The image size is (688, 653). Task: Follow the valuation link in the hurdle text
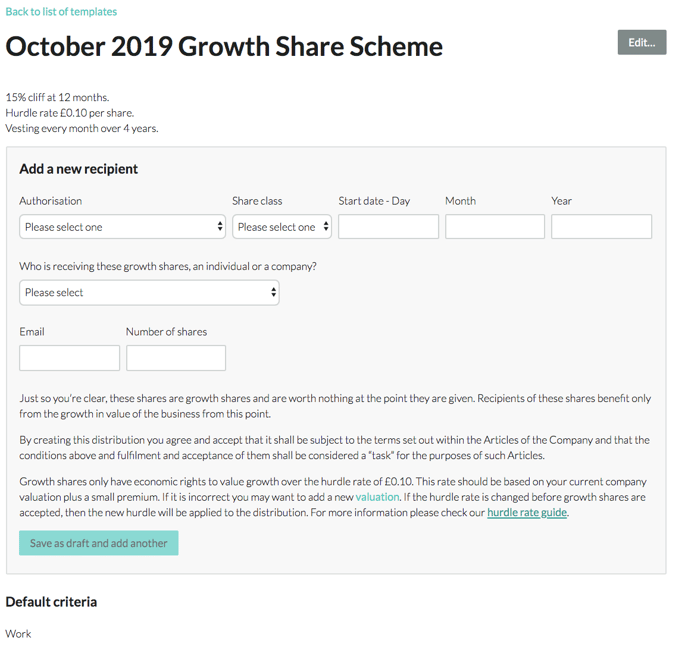point(377,497)
